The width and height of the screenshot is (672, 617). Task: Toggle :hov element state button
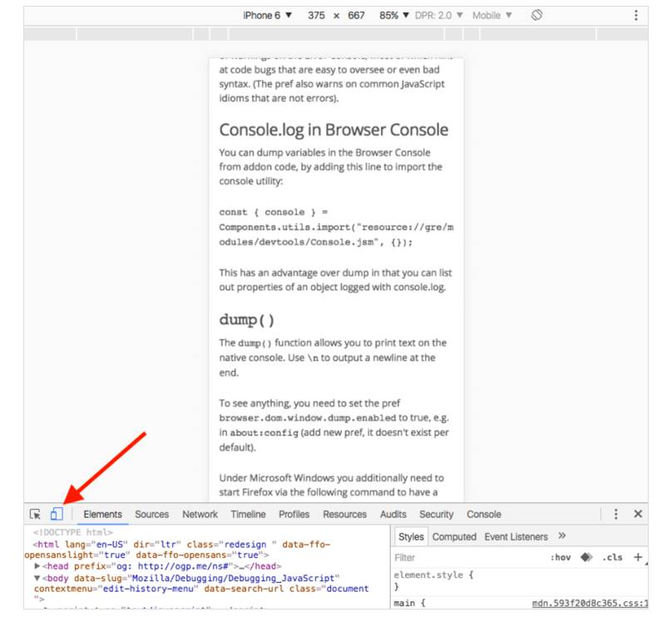561,557
